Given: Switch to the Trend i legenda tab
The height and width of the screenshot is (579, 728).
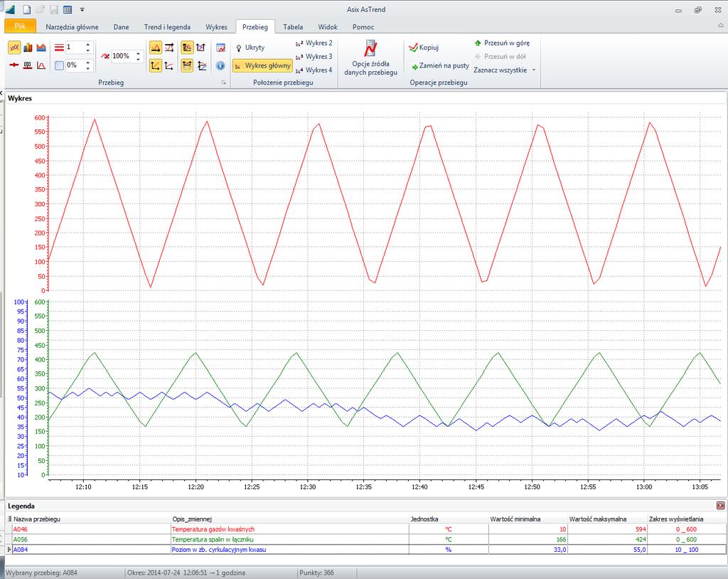Looking at the screenshot, I should click(x=167, y=27).
